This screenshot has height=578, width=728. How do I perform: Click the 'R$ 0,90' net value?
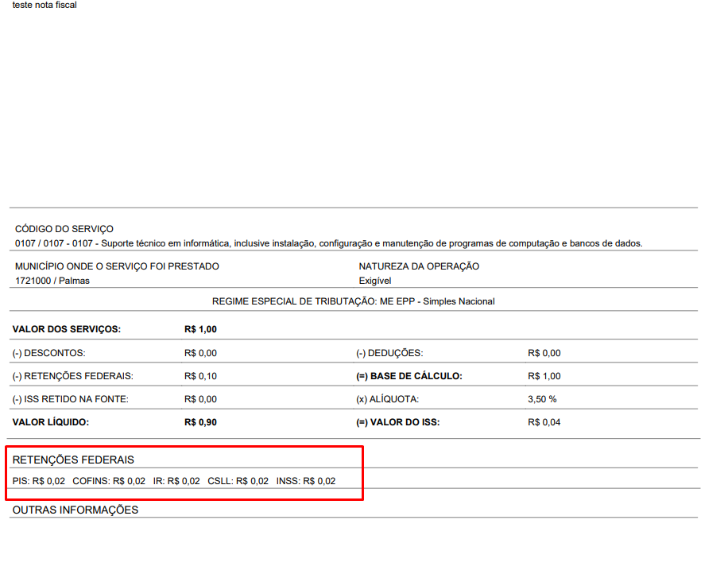(200, 422)
